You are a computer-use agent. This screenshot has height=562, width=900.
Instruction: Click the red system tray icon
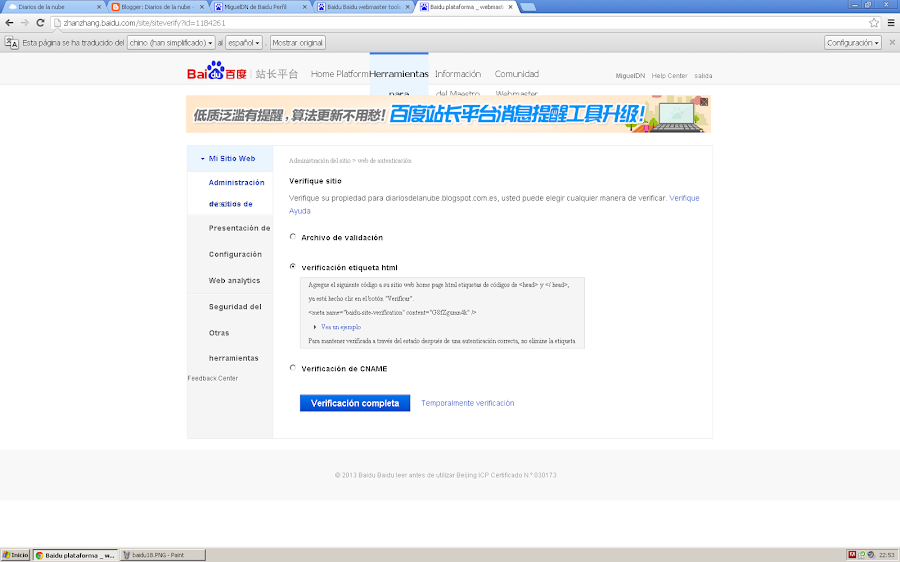(852, 555)
